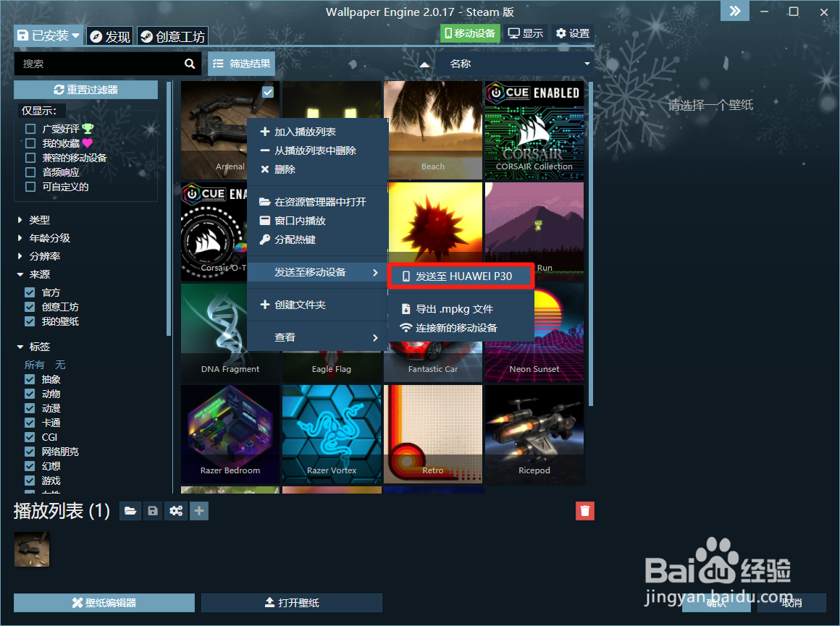The height and width of the screenshot is (626, 840).
Task: Choose 从播放列表中删除 from context menu
Action: (317, 151)
